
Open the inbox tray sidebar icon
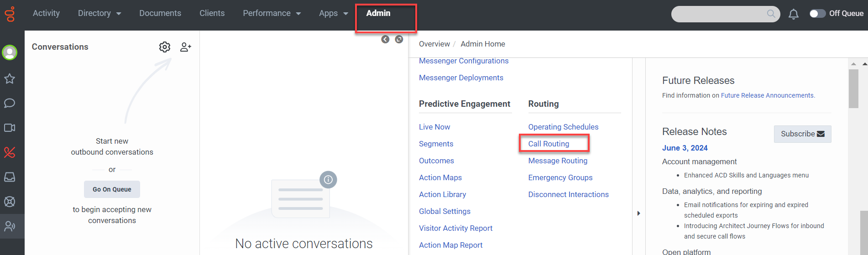click(10, 177)
